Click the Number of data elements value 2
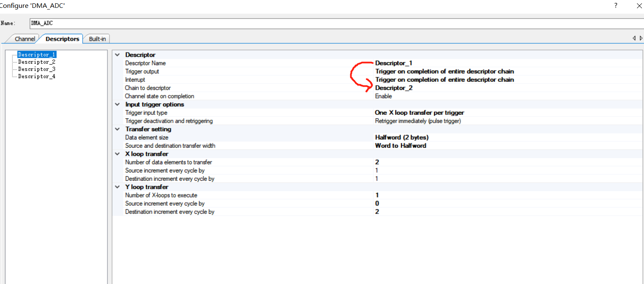 (x=376, y=162)
